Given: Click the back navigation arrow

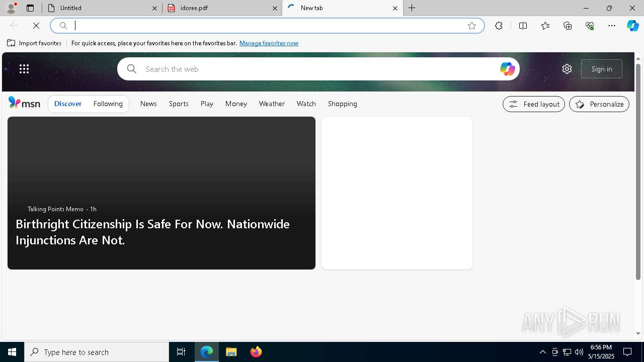Looking at the screenshot, I should point(14,26).
